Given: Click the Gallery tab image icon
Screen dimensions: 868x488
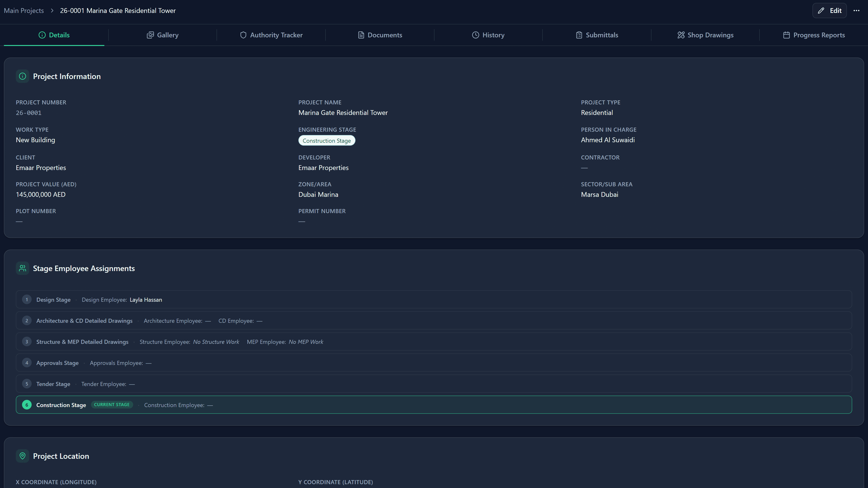Looking at the screenshot, I should (x=150, y=35).
